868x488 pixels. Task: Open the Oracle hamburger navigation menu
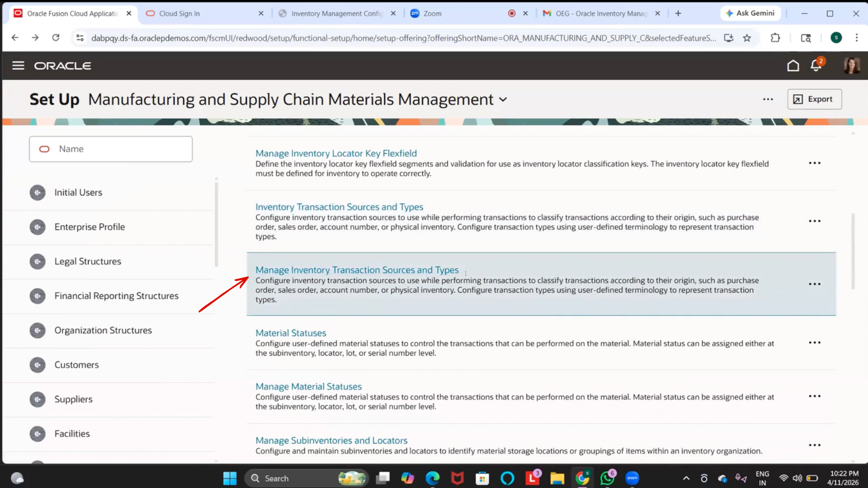(18, 66)
